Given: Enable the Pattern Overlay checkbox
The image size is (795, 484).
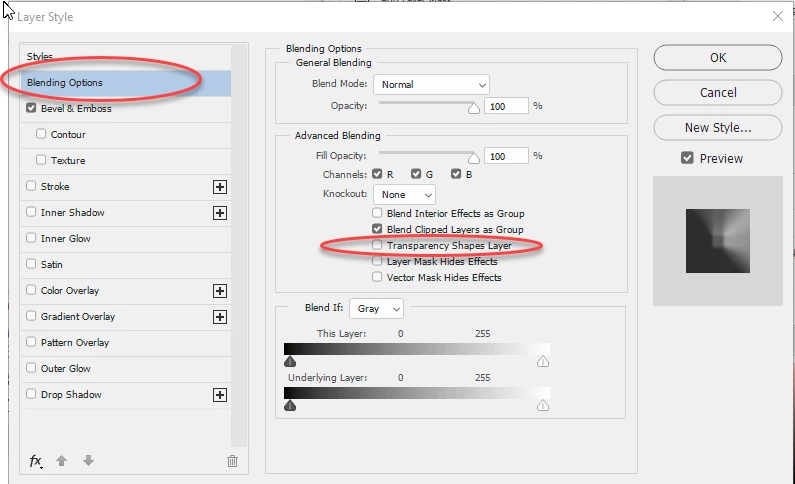Looking at the screenshot, I should (31, 342).
